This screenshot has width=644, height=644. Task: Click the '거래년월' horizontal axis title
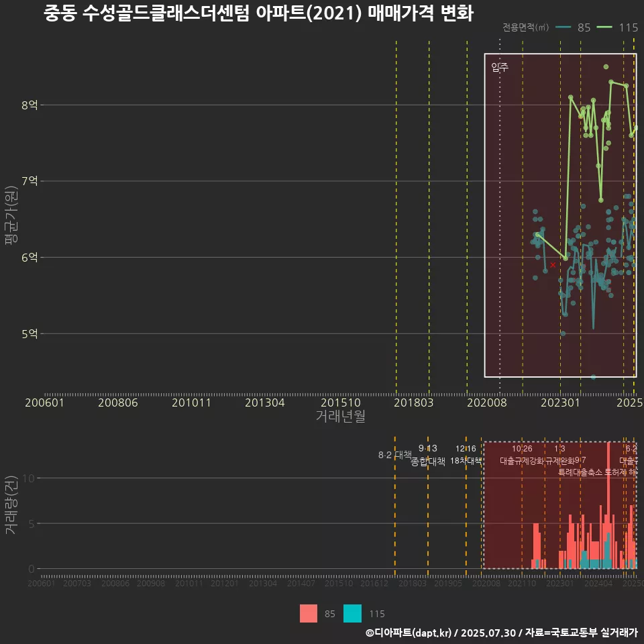coord(341,416)
